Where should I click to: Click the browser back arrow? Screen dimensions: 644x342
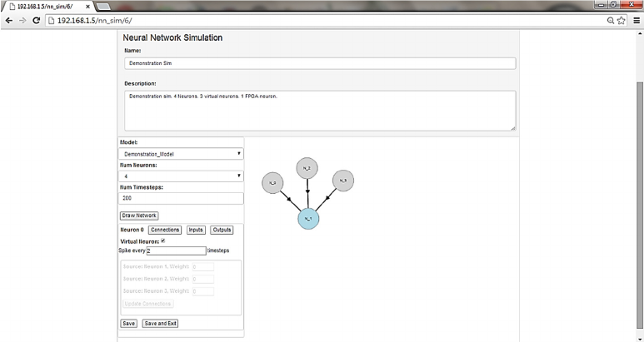click(7, 20)
